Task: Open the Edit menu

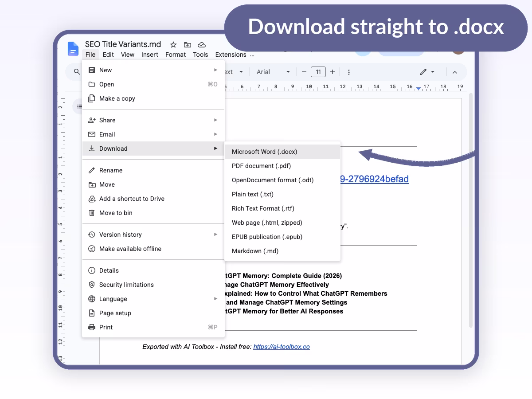Action: pyautogui.click(x=108, y=55)
